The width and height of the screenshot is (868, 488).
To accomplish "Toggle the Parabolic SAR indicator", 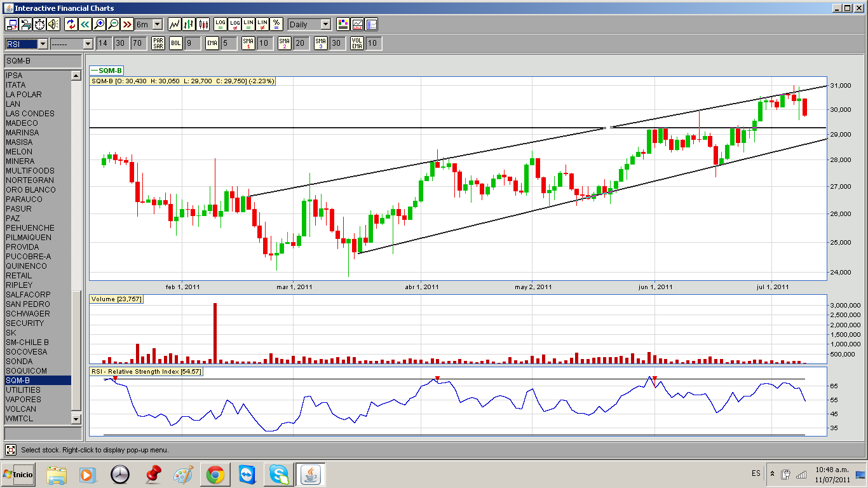I will (158, 43).
